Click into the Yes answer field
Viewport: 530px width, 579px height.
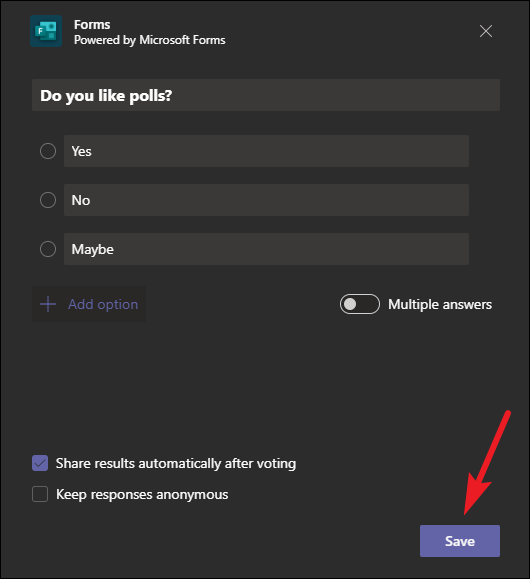[266, 151]
